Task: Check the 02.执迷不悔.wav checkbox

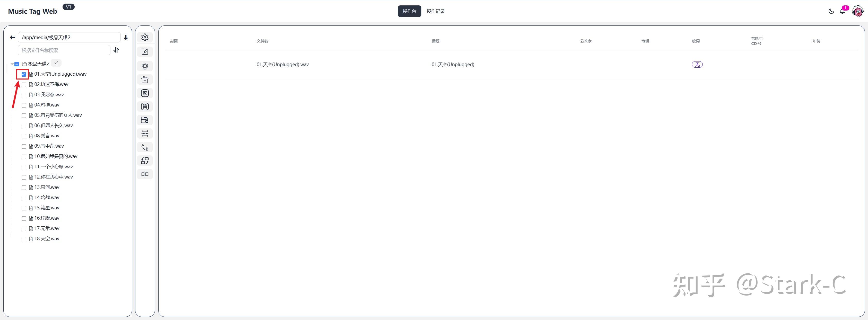Action: pos(24,85)
